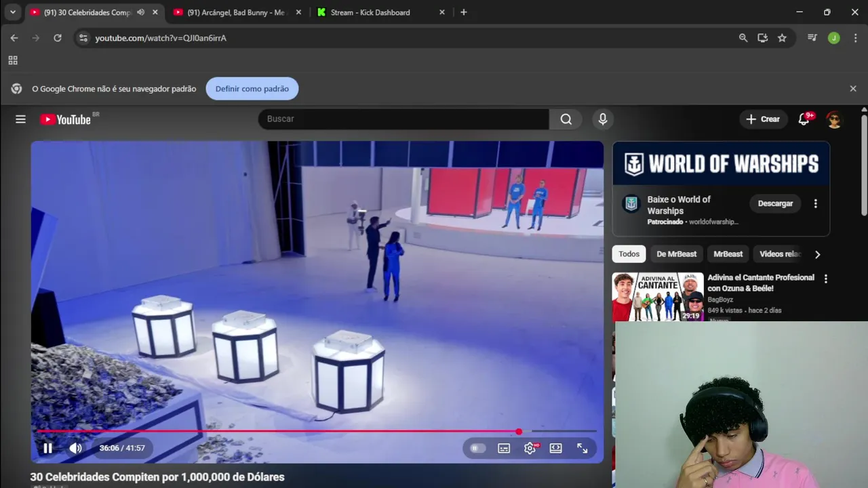Image resolution: width=868 pixels, height=488 pixels.
Task: Enter fullscreen mode
Action: 582,448
